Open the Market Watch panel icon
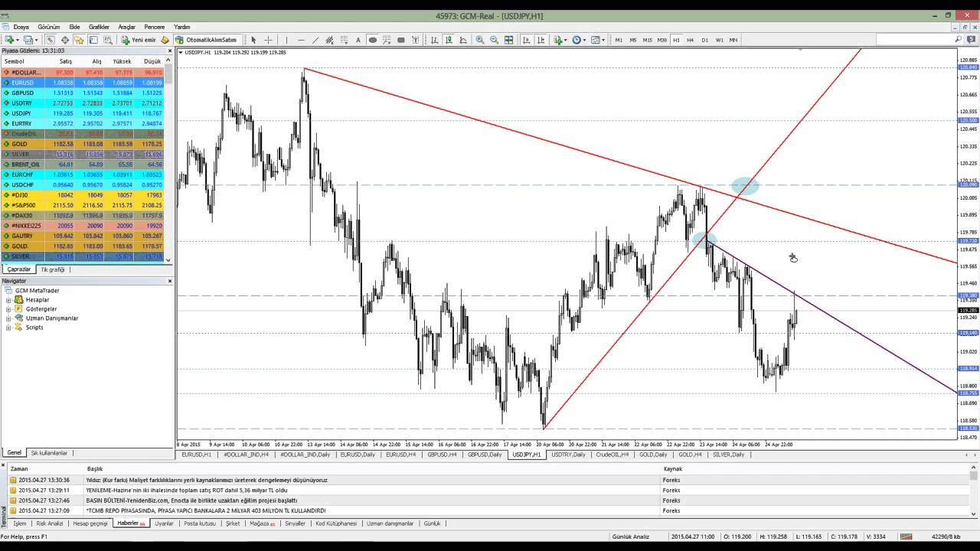 50,40
